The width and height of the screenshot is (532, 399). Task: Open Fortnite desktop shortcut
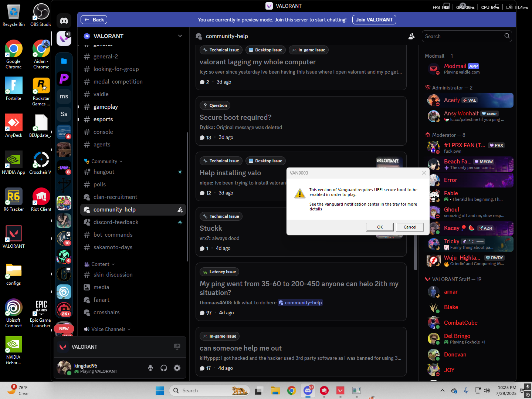pyautogui.click(x=14, y=89)
